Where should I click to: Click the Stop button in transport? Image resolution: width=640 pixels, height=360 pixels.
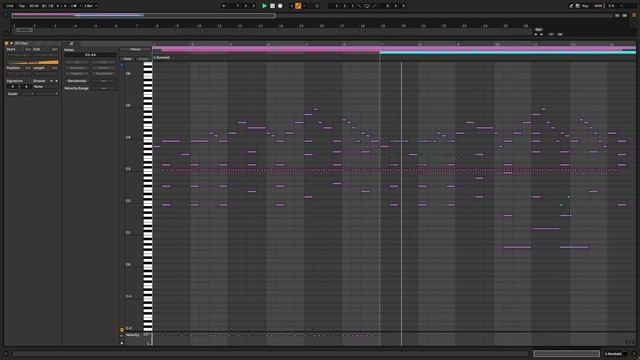(272, 6)
